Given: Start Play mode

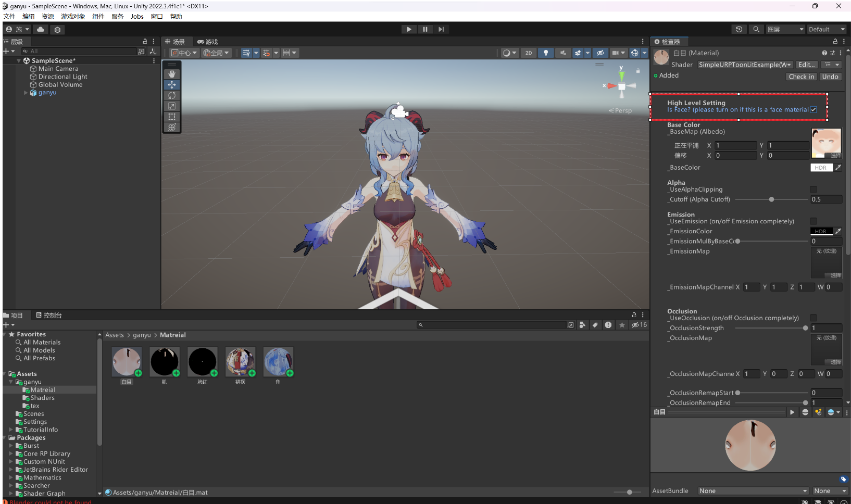Looking at the screenshot, I should pyautogui.click(x=409, y=29).
